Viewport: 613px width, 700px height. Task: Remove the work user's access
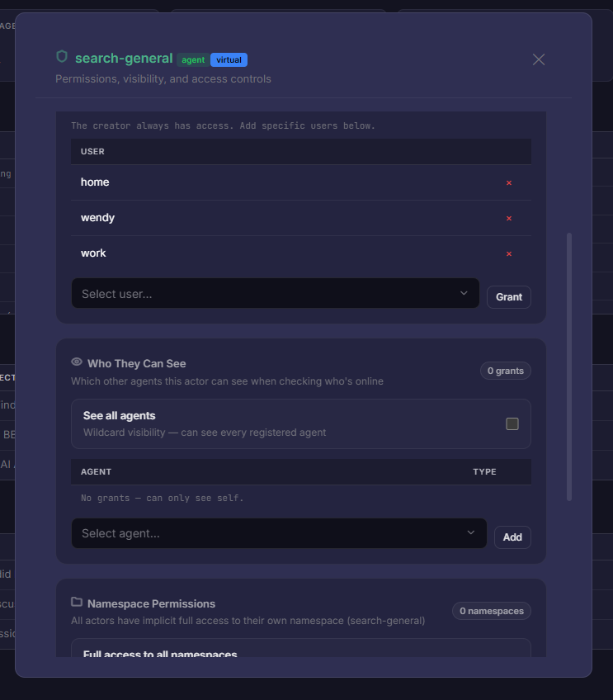[508, 253]
